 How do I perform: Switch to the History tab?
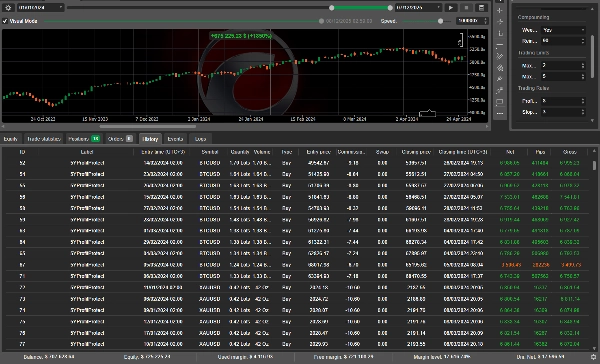click(x=150, y=139)
